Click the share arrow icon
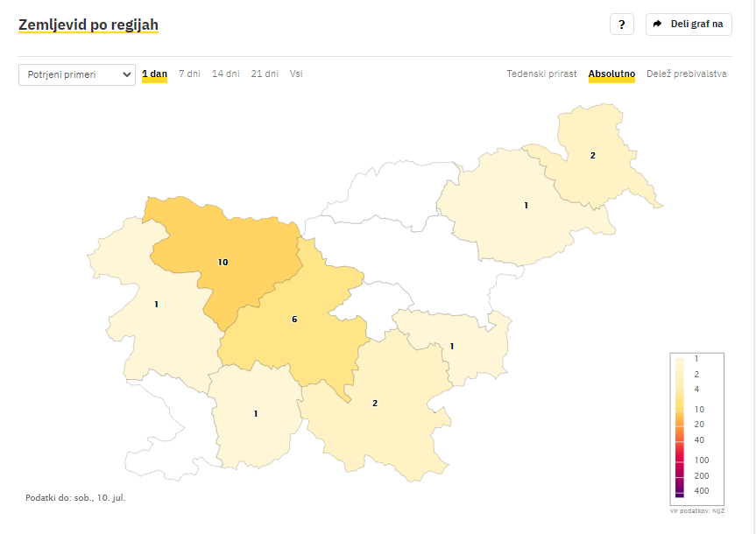Viewport: 756px width, 534px height. coord(658,25)
